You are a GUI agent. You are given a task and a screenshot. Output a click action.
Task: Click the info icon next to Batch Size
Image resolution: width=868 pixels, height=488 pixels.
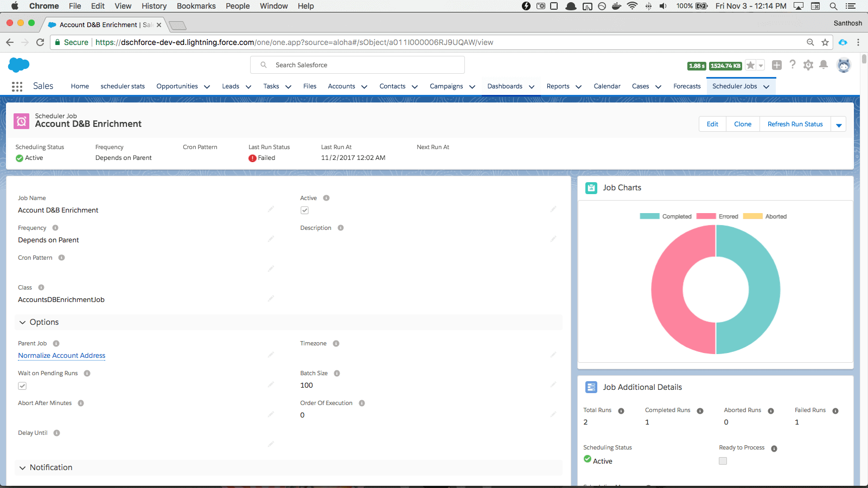[x=337, y=374]
